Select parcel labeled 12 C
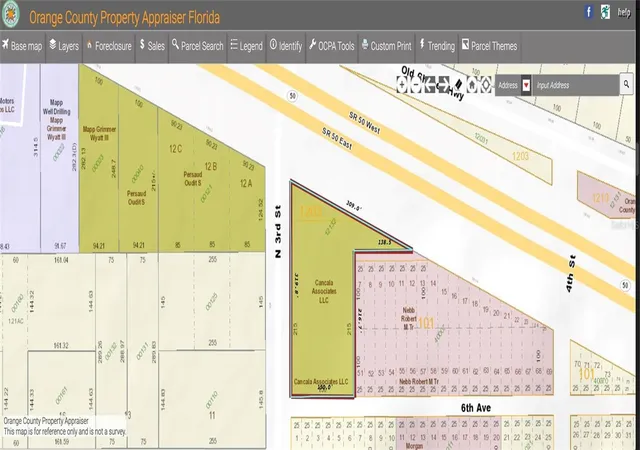Screen dimensions: 640x450 (x=176, y=149)
